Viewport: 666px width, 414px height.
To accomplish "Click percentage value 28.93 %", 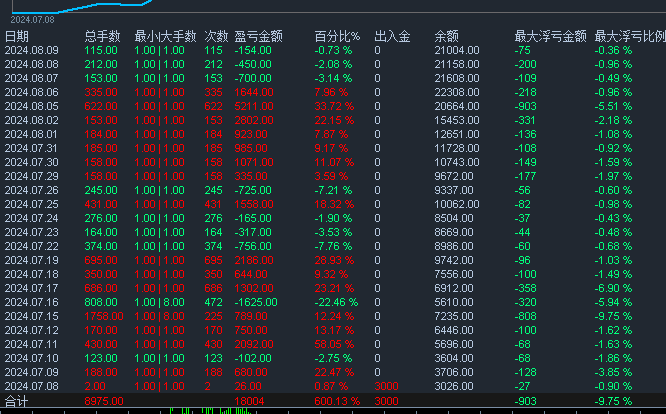I will [x=334, y=261].
